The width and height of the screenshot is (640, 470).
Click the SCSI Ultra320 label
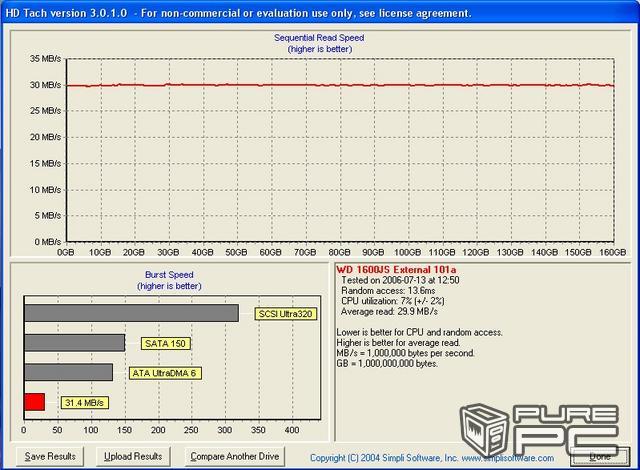(286, 314)
